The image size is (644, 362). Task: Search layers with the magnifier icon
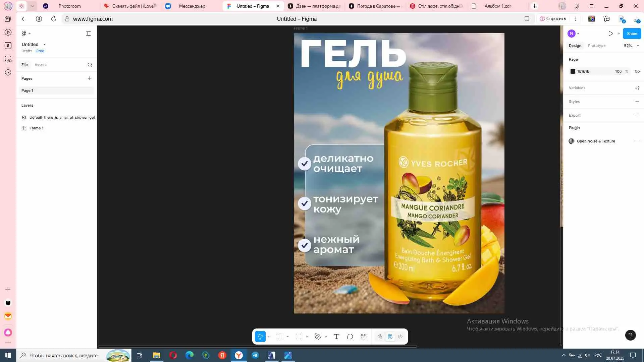click(90, 65)
